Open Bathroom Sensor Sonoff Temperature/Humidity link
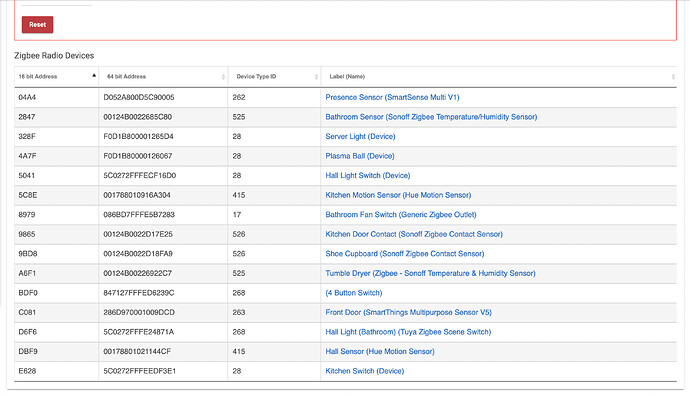The height and width of the screenshot is (396, 690). tap(431, 117)
